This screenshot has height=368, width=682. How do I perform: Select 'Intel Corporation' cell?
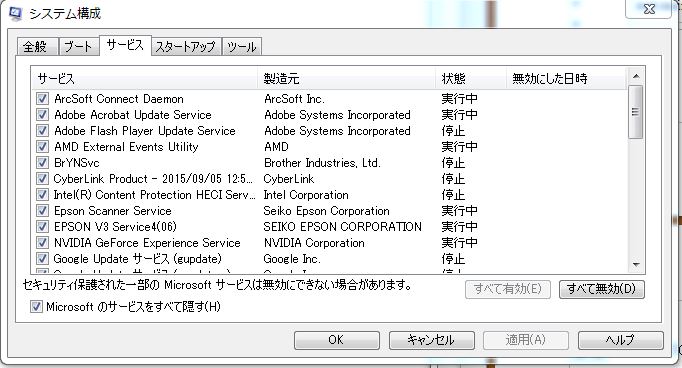coord(306,195)
